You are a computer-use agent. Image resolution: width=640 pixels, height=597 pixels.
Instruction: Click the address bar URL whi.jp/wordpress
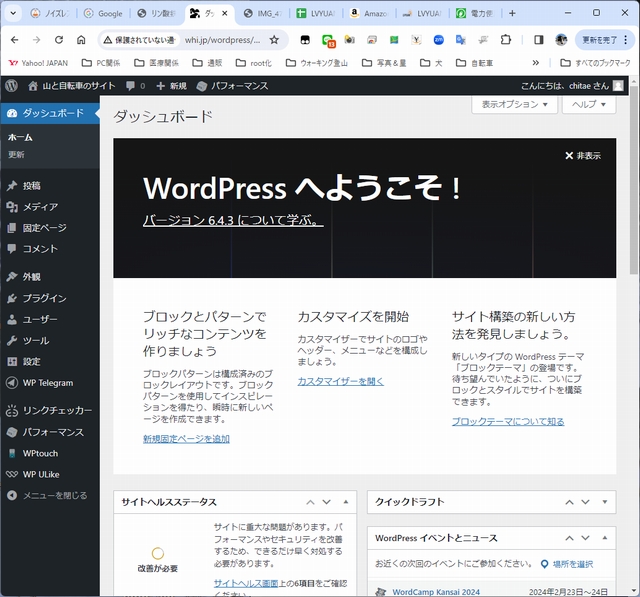[222, 40]
